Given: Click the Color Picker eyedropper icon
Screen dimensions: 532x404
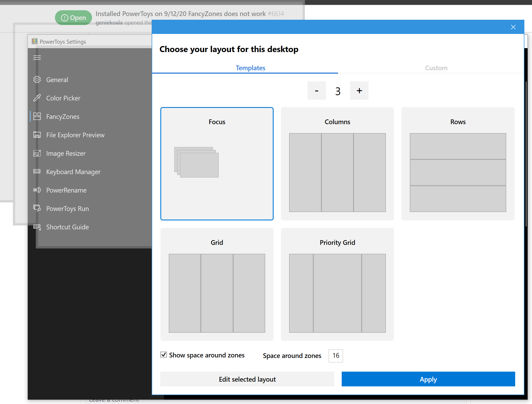Looking at the screenshot, I should click(x=37, y=98).
